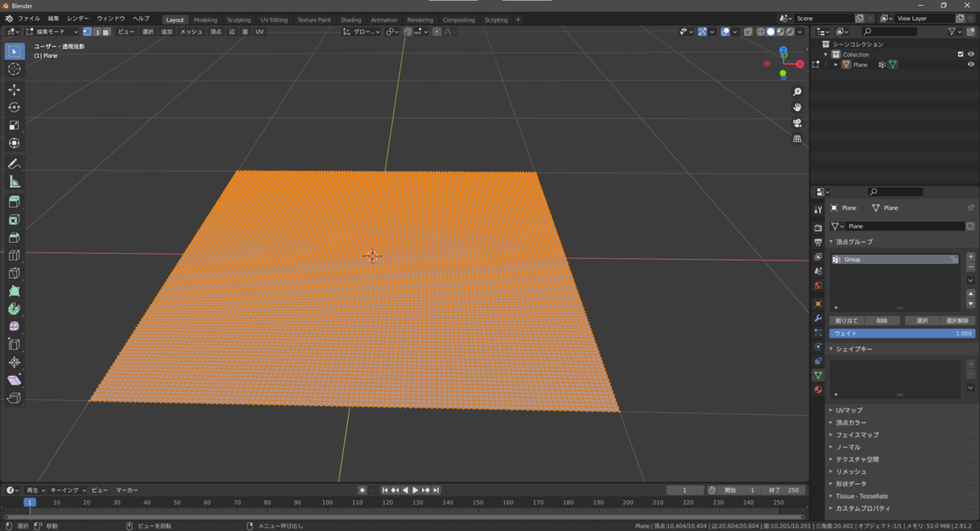The height and width of the screenshot is (531, 980).
Task: Select the Scale tool
Action: coord(15,126)
